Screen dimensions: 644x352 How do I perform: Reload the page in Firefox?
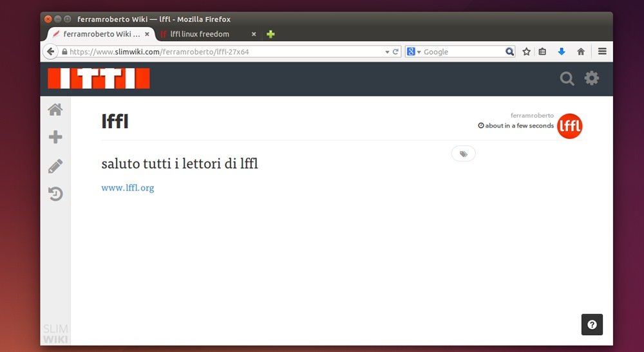395,51
